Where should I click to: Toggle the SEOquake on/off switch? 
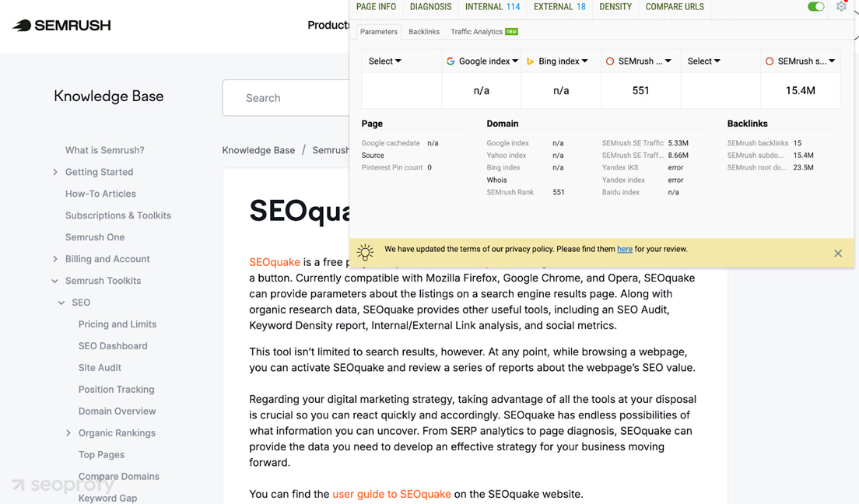(x=815, y=6)
